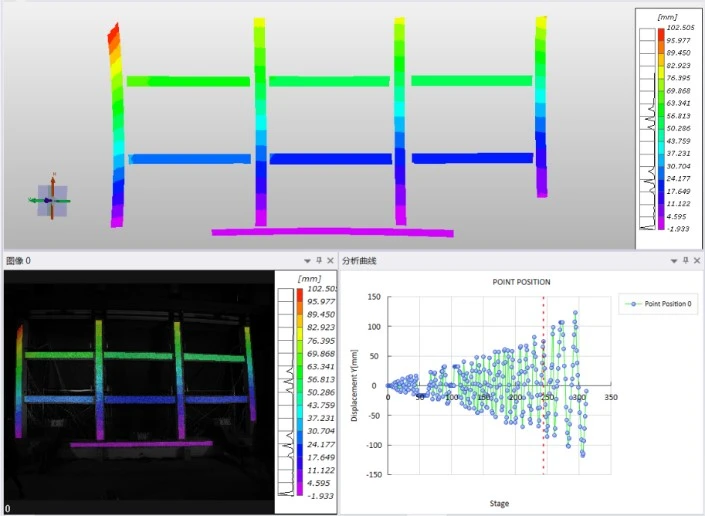705x516 pixels.
Task: Click the magenta bottom beam in 3D view
Action: (x=332, y=232)
